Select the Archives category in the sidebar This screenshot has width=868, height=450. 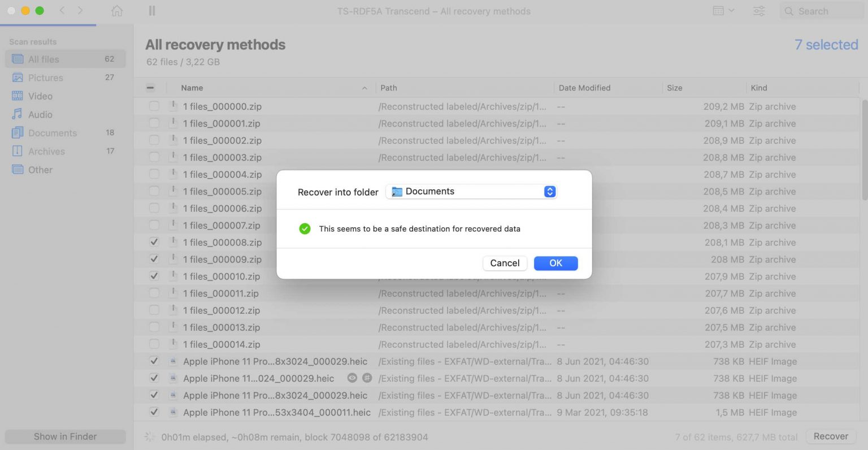pyautogui.click(x=47, y=151)
